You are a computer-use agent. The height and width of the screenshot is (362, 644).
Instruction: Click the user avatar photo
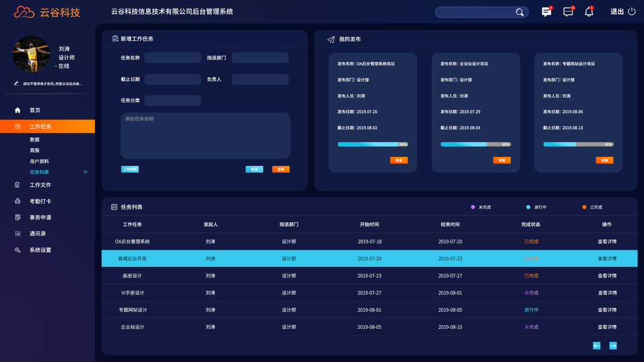tap(31, 54)
